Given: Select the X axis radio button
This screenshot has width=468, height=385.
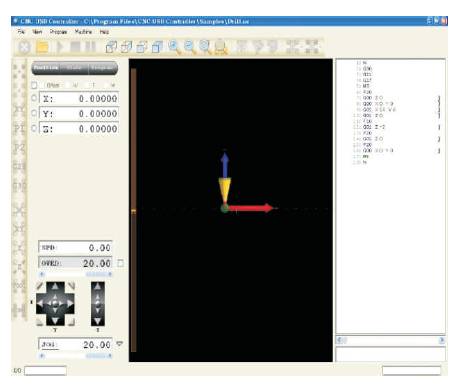Looking at the screenshot, I should pos(34,98).
